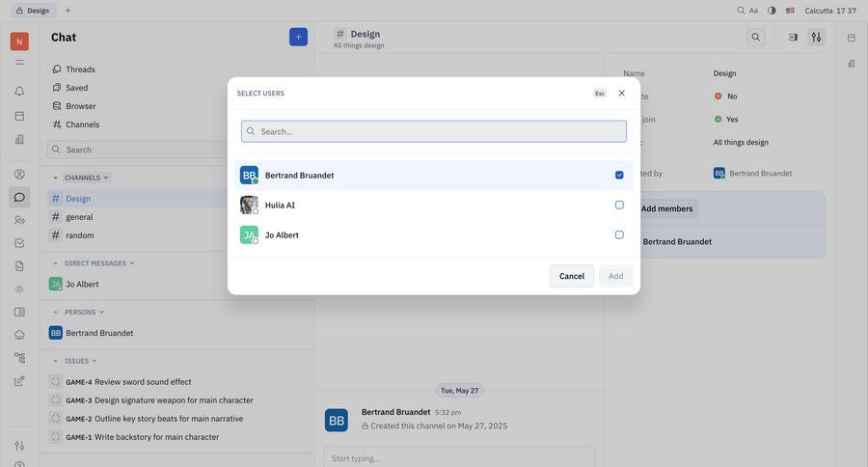Open issue GAME-1 Write backstory for main character
Screen dimensions: 868x467
(x=179, y=436)
